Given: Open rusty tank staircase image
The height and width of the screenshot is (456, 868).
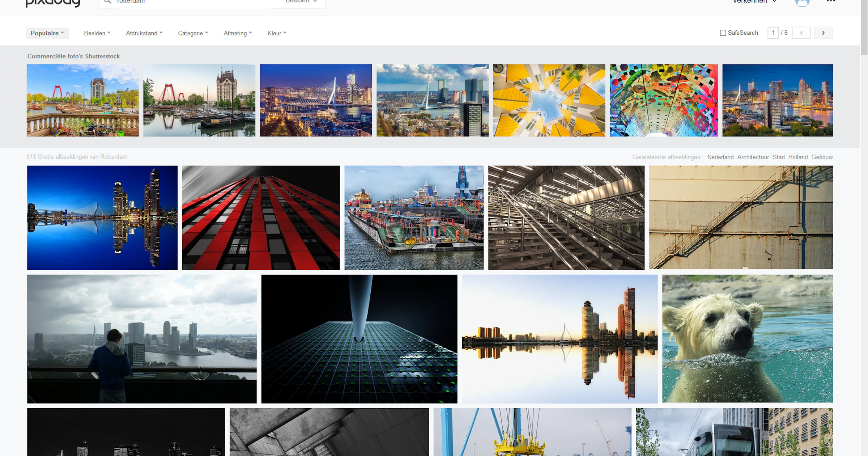Looking at the screenshot, I should click(741, 218).
